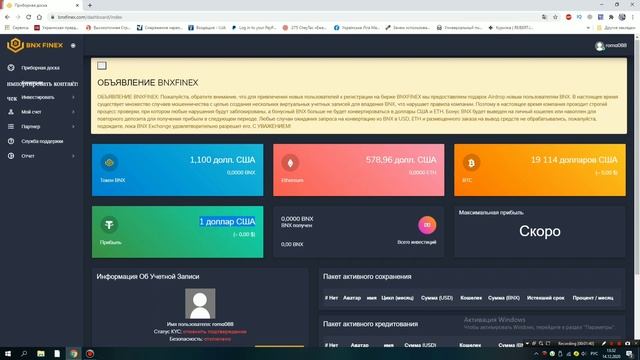
Task: Close the Приборная доска browser tab
Action: point(78,5)
